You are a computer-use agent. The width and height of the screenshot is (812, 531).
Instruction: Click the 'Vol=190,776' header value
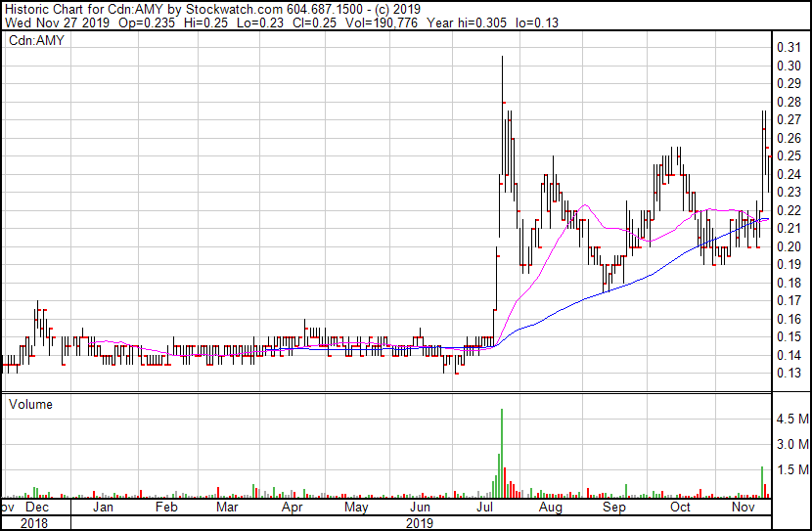pyautogui.click(x=382, y=22)
